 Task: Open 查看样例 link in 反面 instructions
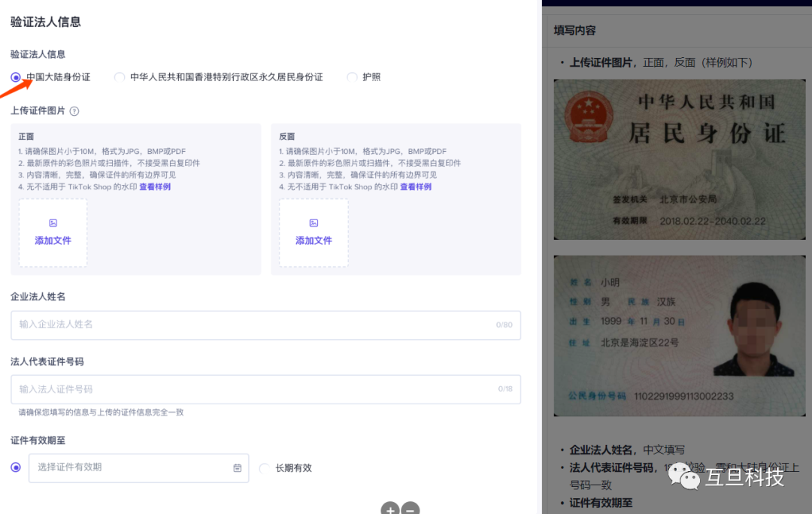pyautogui.click(x=416, y=187)
